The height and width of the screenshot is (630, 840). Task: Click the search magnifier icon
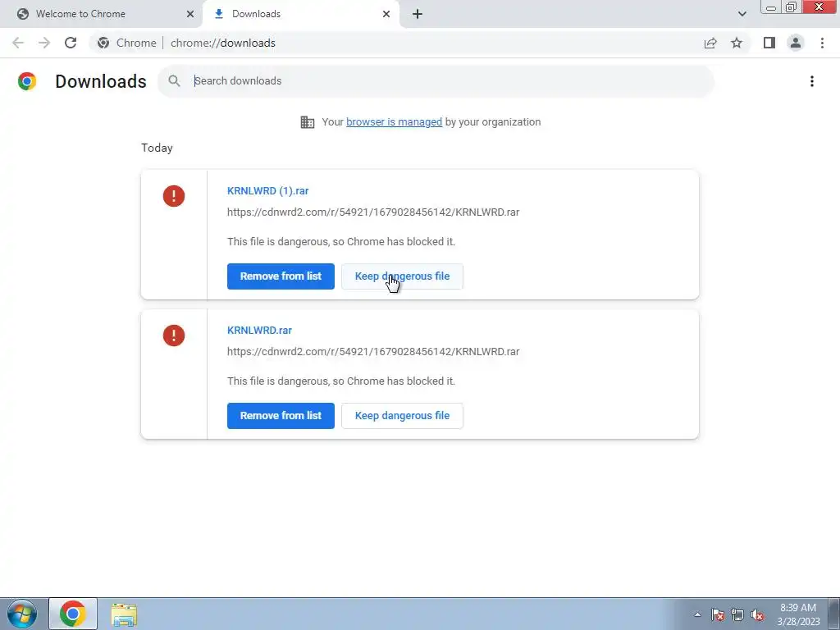click(x=174, y=81)
